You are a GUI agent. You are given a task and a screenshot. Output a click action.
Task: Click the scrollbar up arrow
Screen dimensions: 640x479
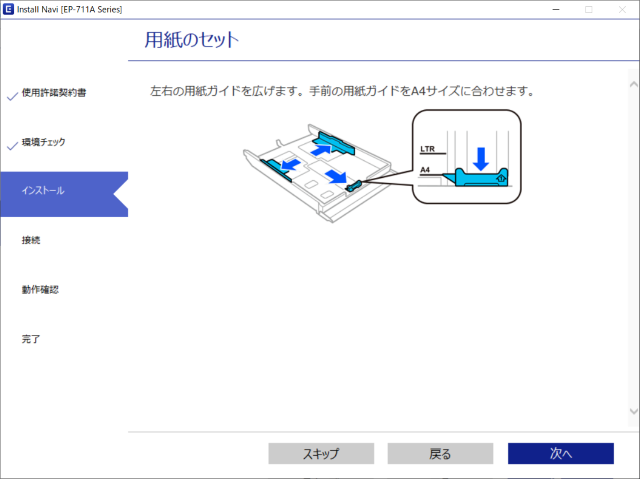tap(633, 84)
